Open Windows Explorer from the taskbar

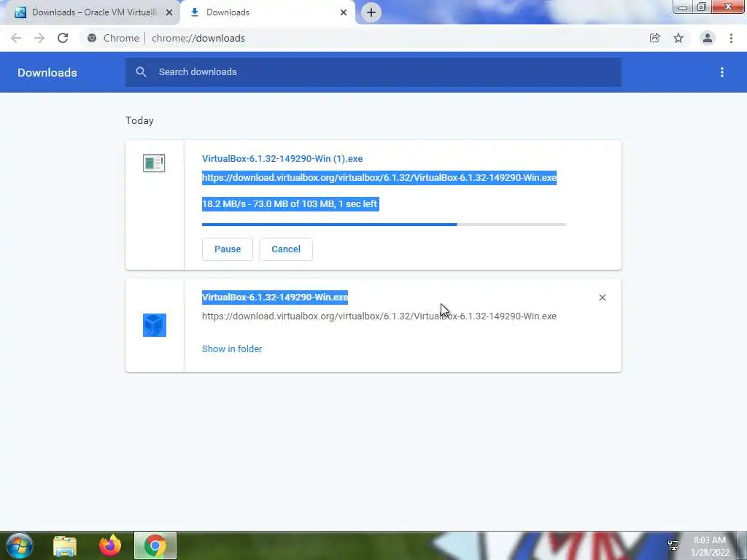click(x=65, y=545)
